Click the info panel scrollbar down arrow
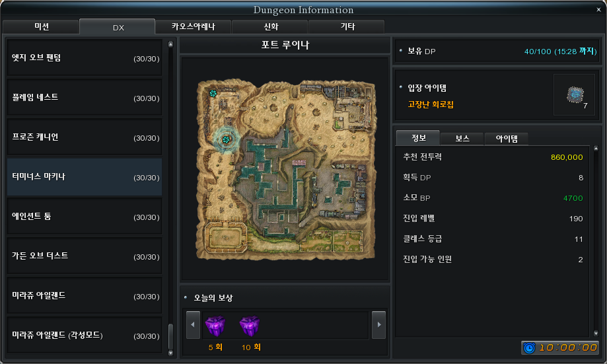The height and width of the screenshot is (364, 607). (x=596, y=334)
